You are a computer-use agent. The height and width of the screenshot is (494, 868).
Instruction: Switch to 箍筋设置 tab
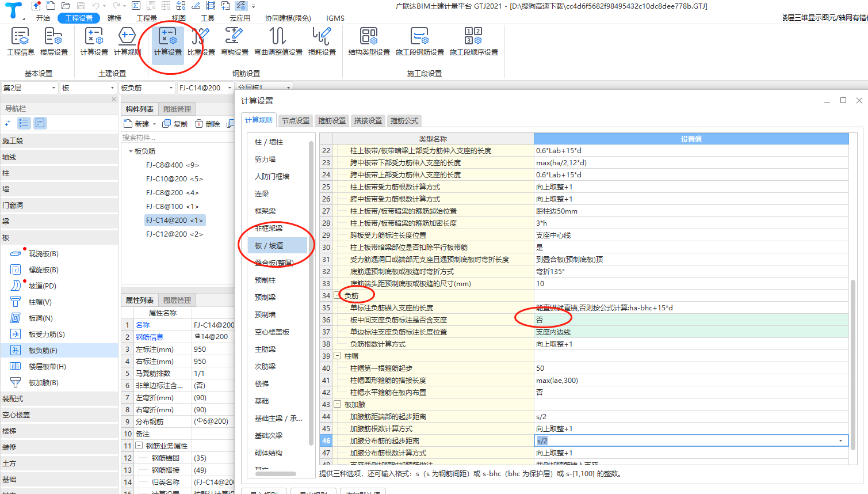click(x=332, y=120)
